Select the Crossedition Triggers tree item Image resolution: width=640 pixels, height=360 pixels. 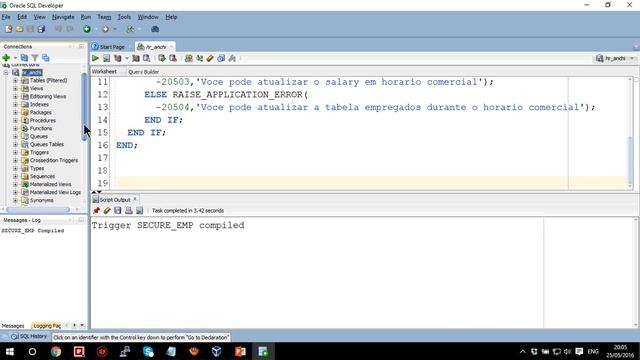pos(54,160)
